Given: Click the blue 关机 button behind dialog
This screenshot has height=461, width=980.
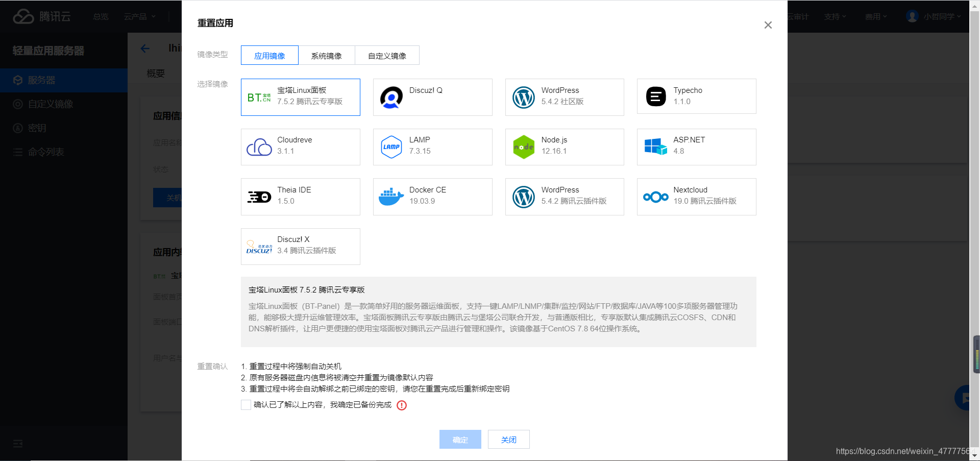Looking at the screenshot, I should (167, 198).
